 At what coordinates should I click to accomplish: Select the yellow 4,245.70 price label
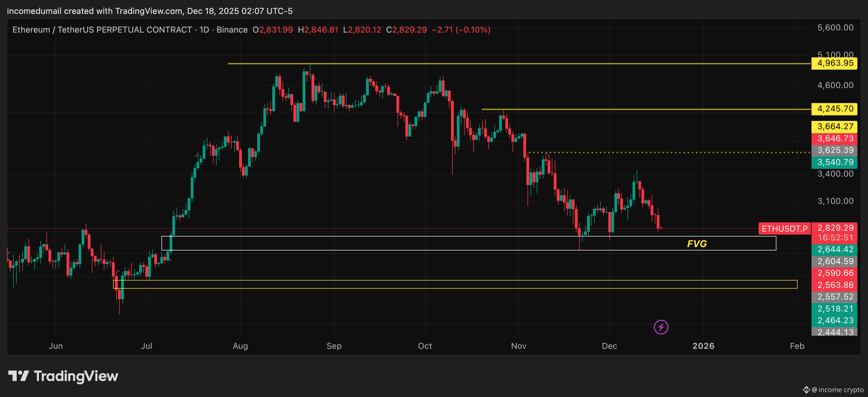[x=835, y=109]
